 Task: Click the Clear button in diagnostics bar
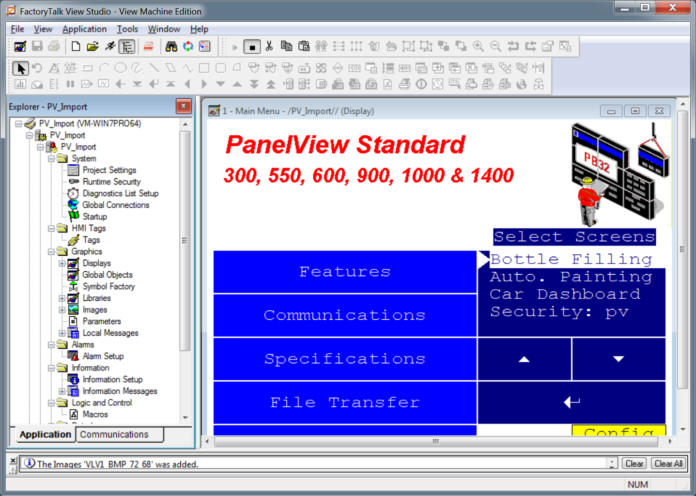634,464
